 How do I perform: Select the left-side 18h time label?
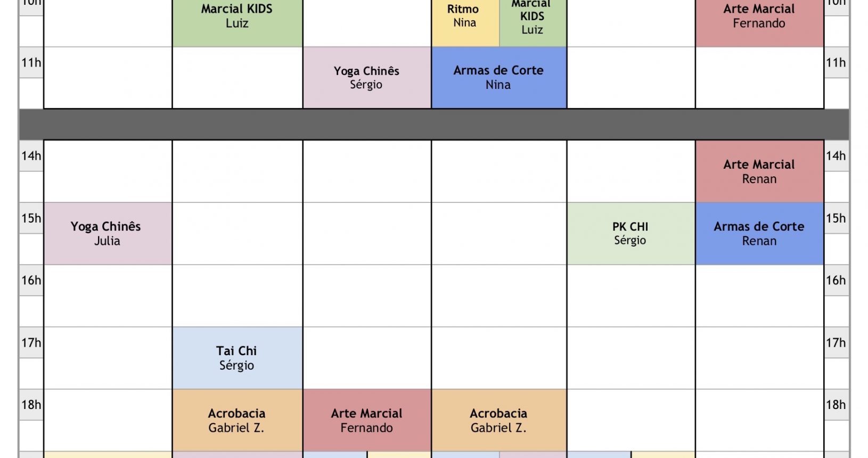tap(31, 405)
